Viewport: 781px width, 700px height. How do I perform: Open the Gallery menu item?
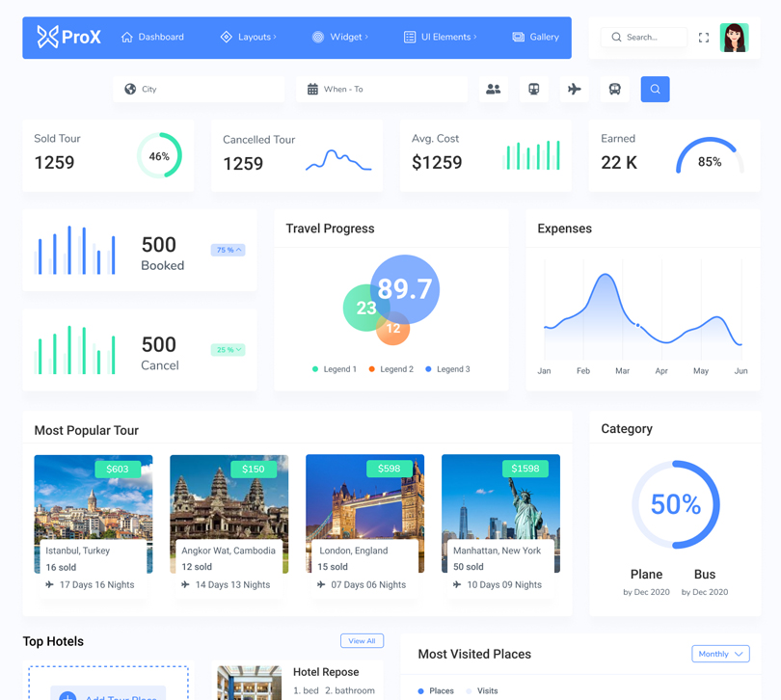click(535, 38)
